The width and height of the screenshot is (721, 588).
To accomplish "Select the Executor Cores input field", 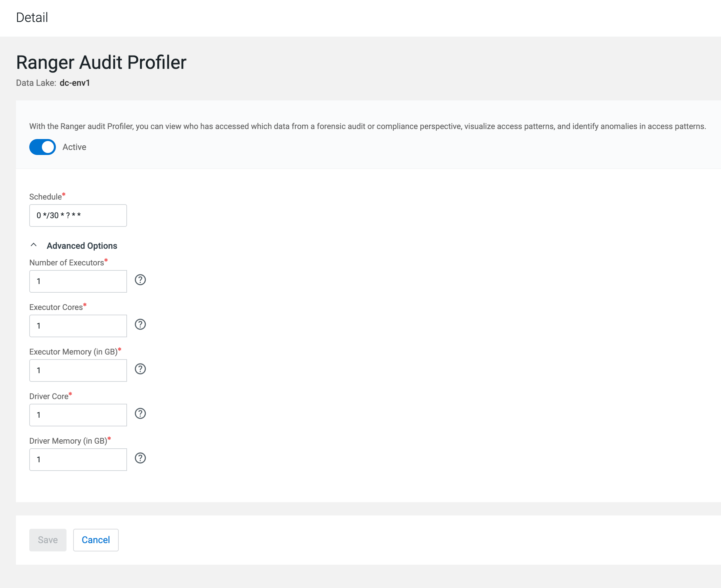I will tap(78, 326).
